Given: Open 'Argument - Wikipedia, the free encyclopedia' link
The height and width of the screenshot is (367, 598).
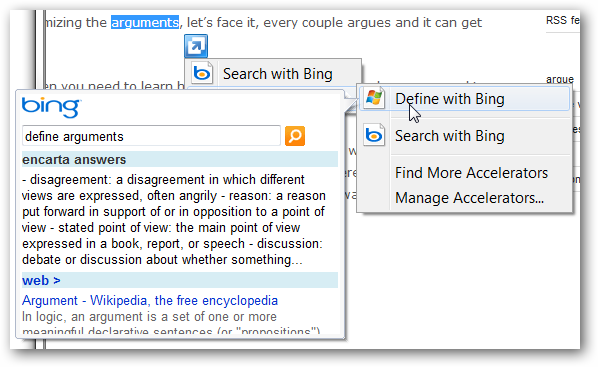Looking at the screenshot, I should point(150,301).
